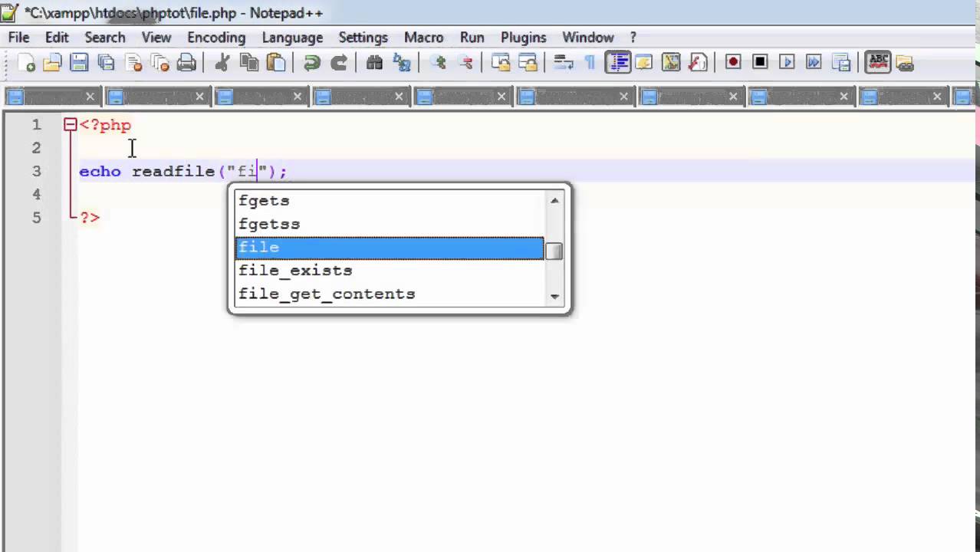
Task: Zoom out with the magnifier minus icon
Action: tap(465, 63)
